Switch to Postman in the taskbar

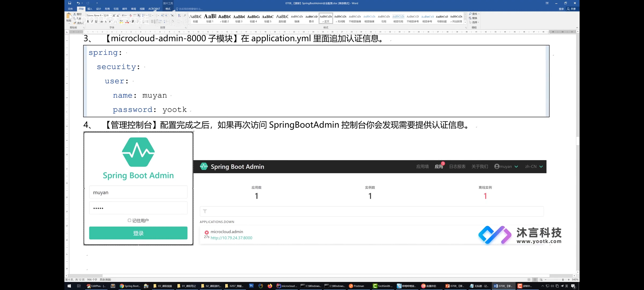coord(357,286)
